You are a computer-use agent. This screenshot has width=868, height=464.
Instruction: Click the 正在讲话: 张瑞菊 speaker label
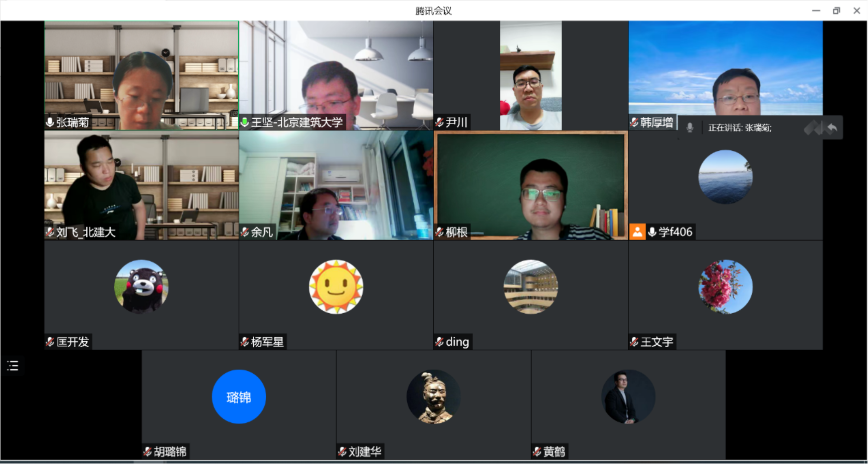740,128
